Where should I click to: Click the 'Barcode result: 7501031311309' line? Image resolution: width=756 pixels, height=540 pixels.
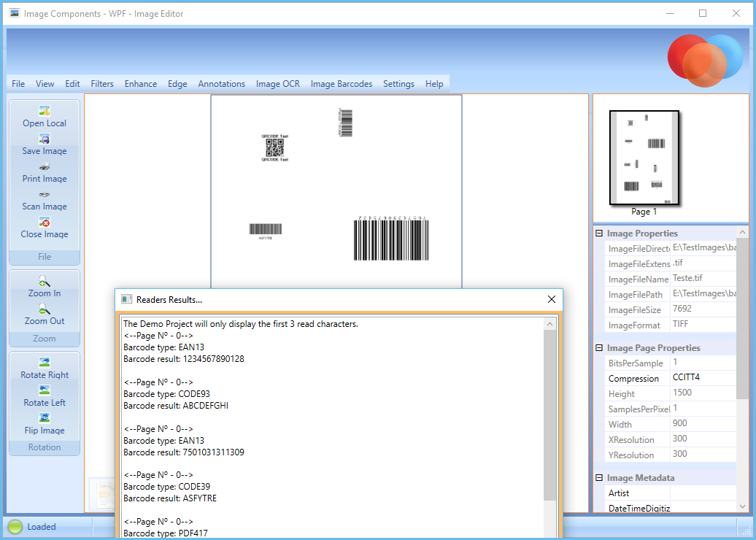184,452
